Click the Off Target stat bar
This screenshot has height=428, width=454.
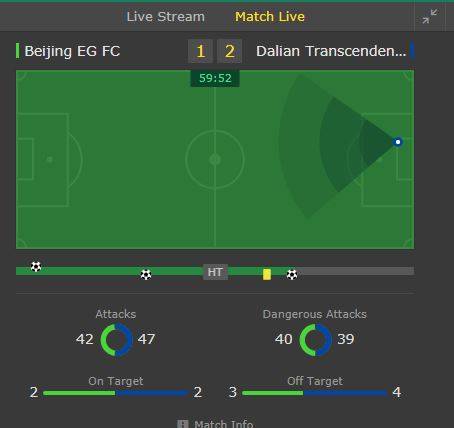[315, 393]
